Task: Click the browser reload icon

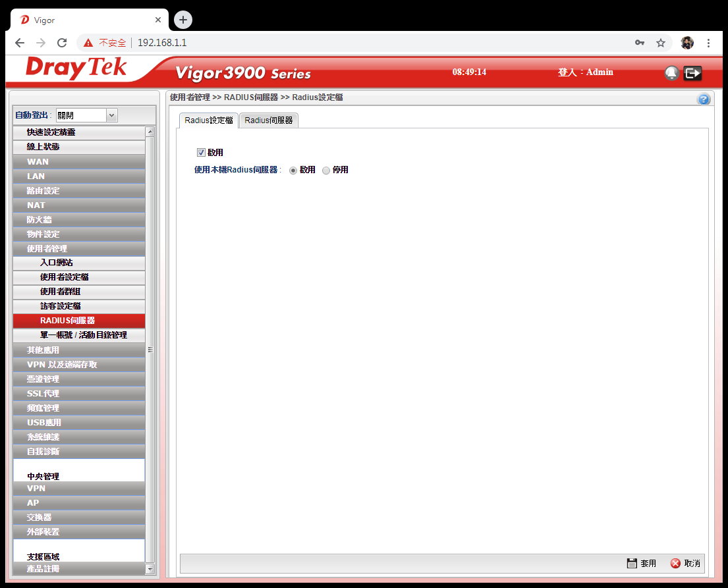Action: point(62,43)
